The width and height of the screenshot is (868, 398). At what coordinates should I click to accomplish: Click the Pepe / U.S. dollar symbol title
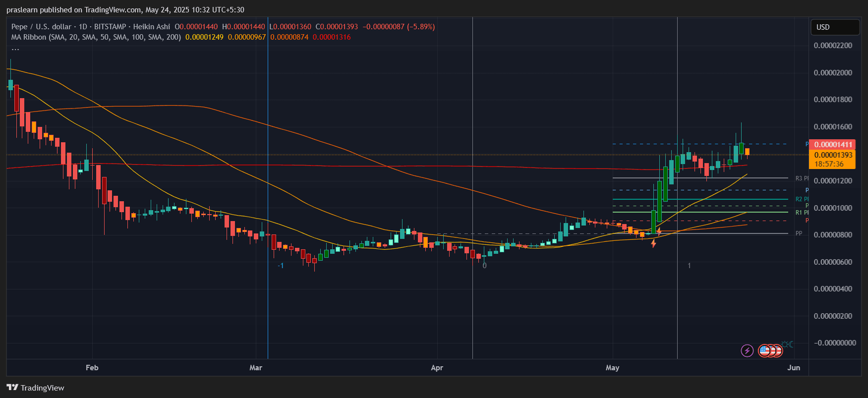click(41, 27)
